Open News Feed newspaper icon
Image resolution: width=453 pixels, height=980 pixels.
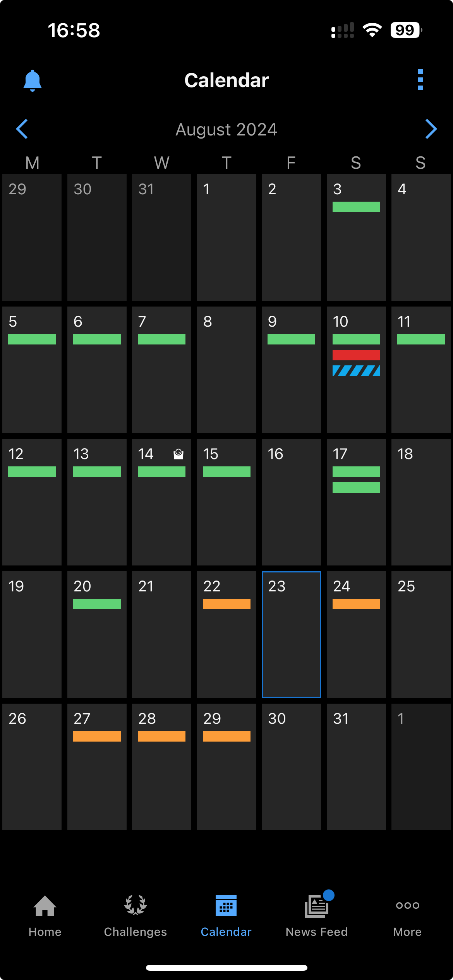tap(317, 906)
